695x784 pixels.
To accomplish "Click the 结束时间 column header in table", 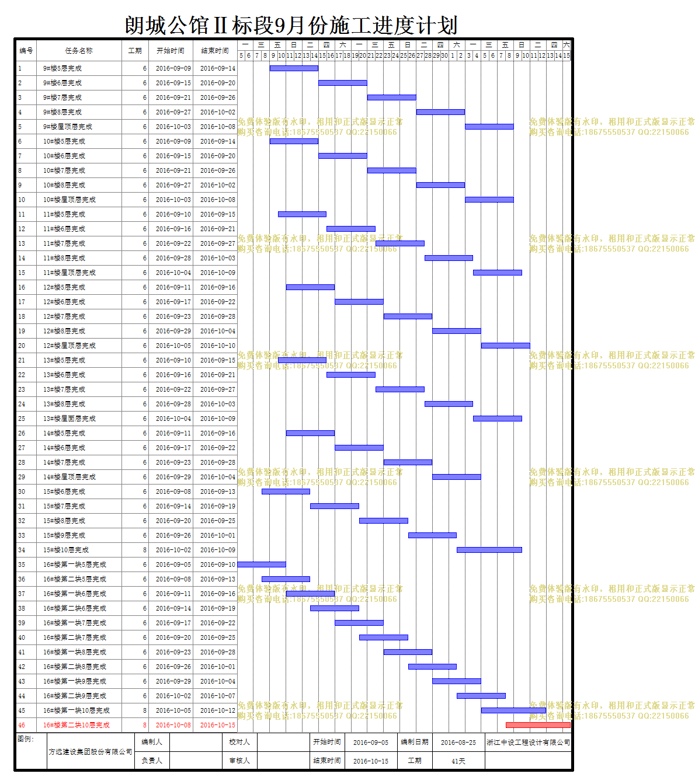I will [215, 51].
